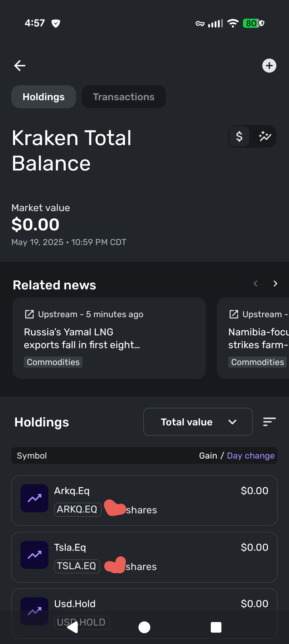
Task: Select the Gain column header
Action: [x=208, y=456]
